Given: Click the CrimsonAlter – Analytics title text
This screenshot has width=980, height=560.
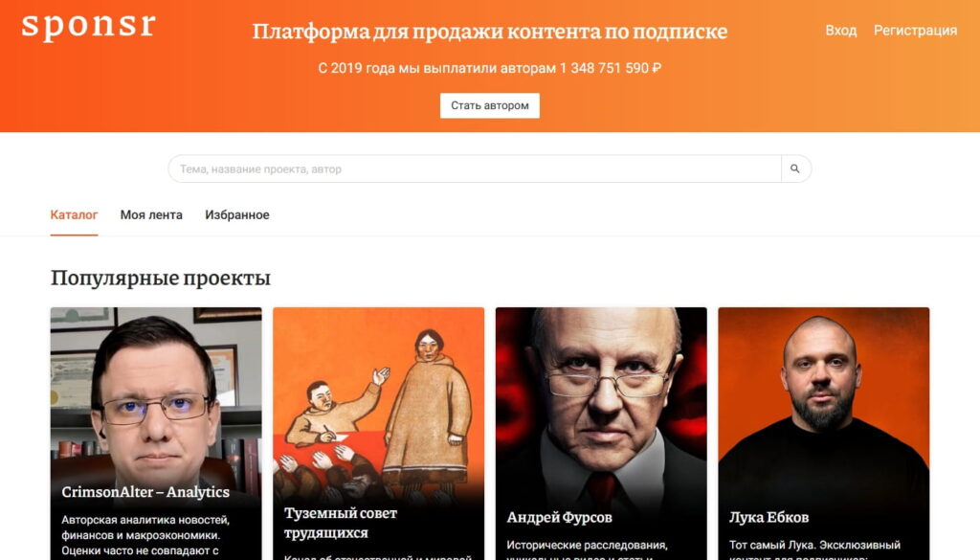Looking at the screenshot, I should (x=145, y=492).
